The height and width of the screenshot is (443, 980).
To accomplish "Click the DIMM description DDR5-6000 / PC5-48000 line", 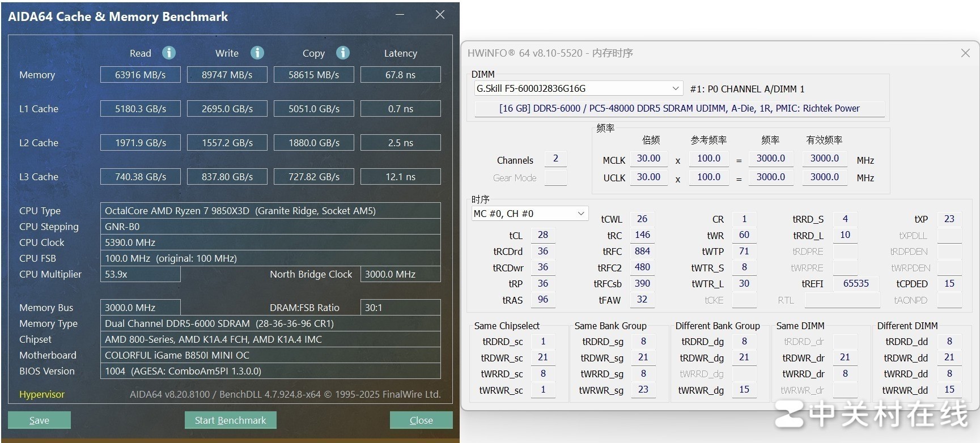I will point(680,108).
